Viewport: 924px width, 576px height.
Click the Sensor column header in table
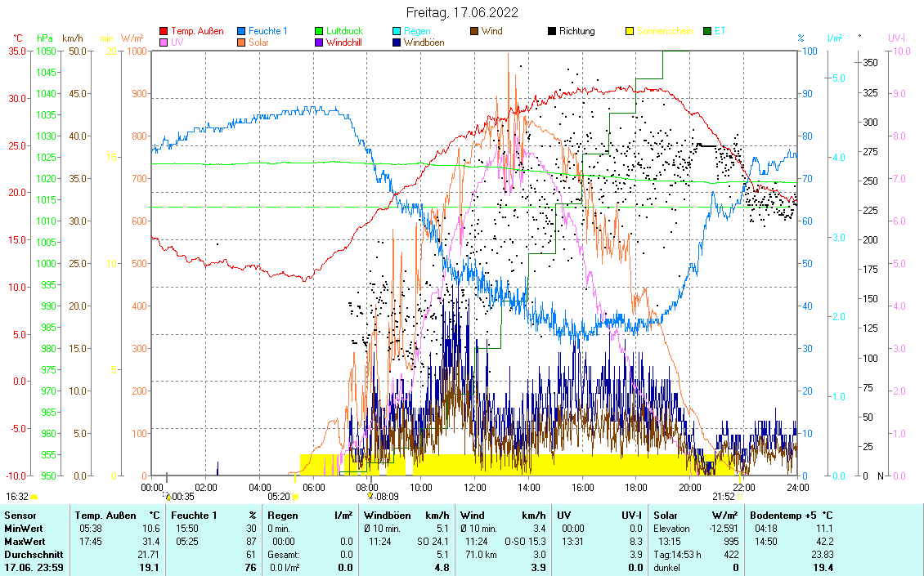(20, 516)
